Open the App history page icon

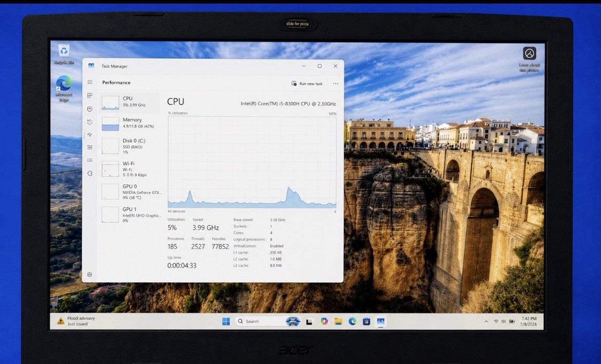[90, 122]
